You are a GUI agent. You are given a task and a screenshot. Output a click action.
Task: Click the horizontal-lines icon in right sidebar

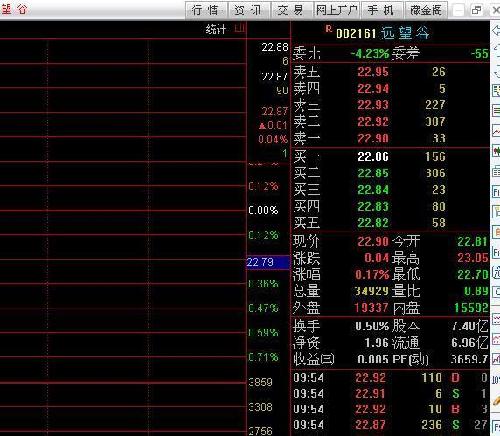[496, 110]
